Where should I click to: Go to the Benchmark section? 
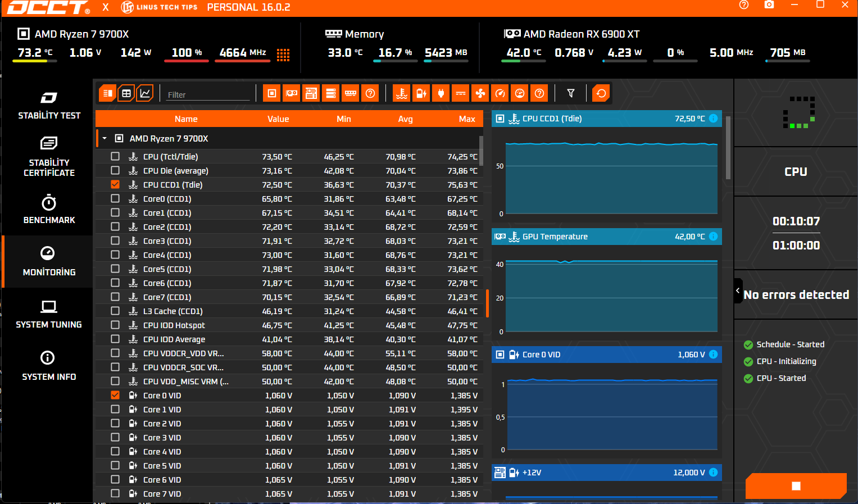(49, 210)
